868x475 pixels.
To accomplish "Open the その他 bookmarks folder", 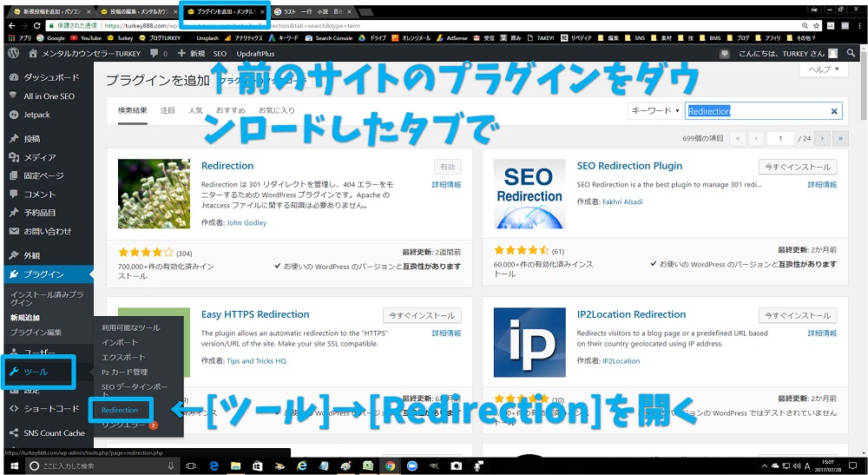I will tap(800, 38).
